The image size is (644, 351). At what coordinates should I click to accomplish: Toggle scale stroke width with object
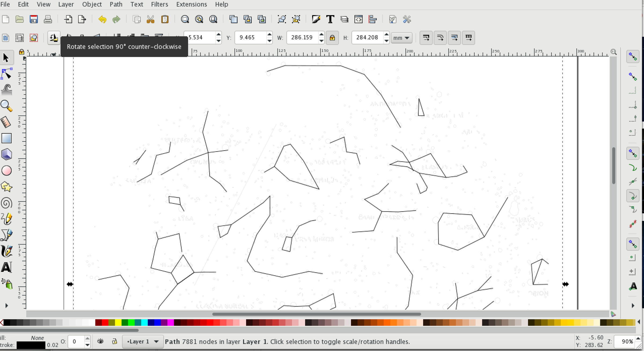point(426,38)
